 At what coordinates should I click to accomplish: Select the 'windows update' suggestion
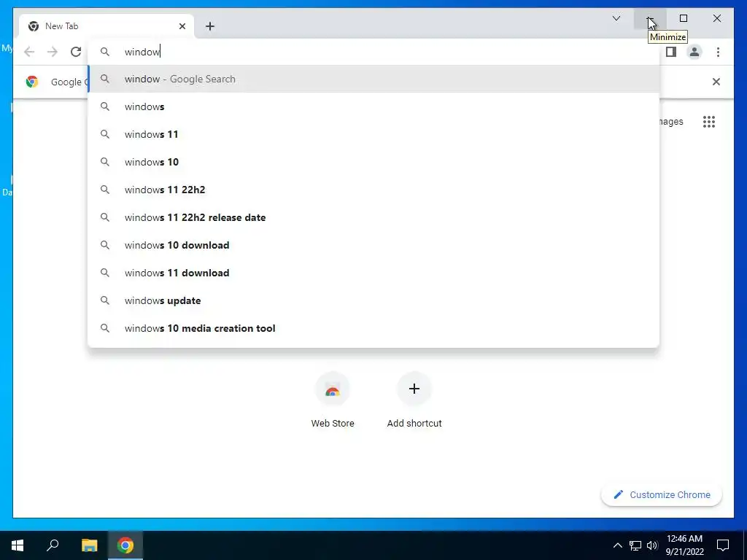point(374,300)
